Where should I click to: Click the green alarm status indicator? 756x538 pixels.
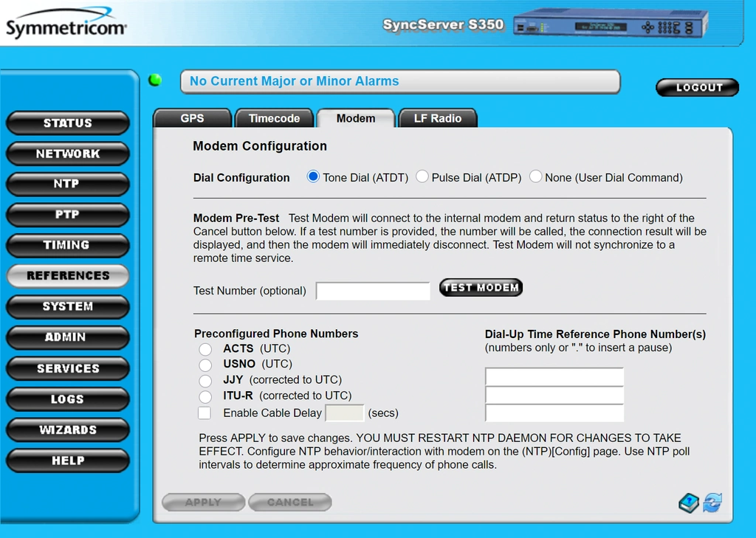click(155, 80)
